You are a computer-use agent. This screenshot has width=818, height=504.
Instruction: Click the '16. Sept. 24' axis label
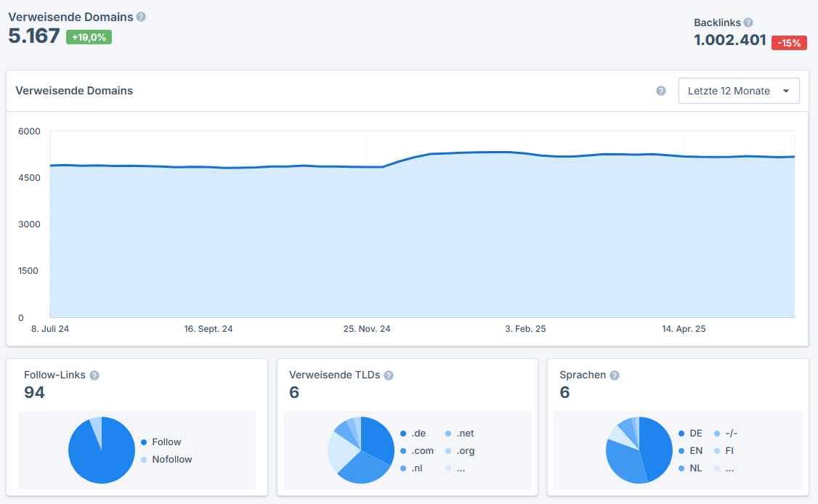[x=208, y=329]
